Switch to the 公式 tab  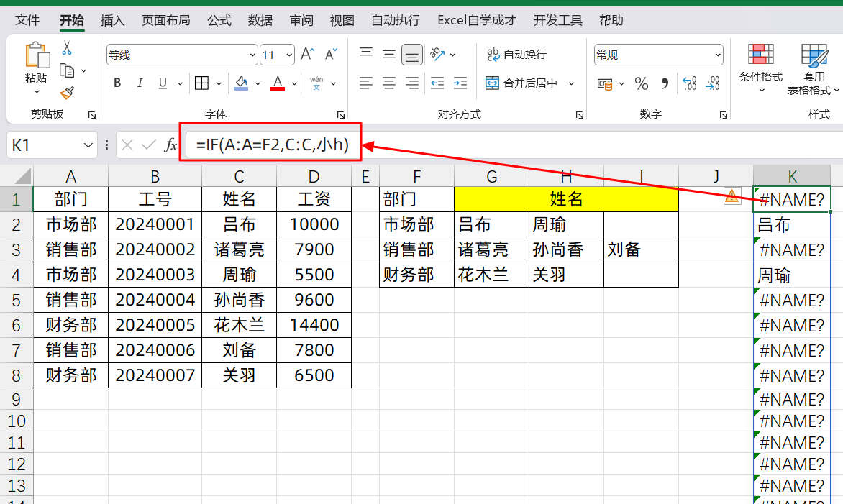219,20
